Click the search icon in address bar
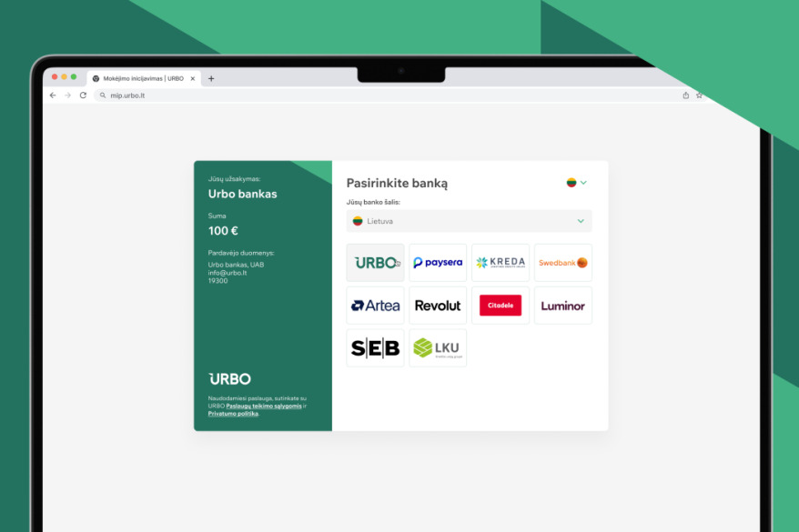This screenshot has width=799, height=532. pos(103,95)
